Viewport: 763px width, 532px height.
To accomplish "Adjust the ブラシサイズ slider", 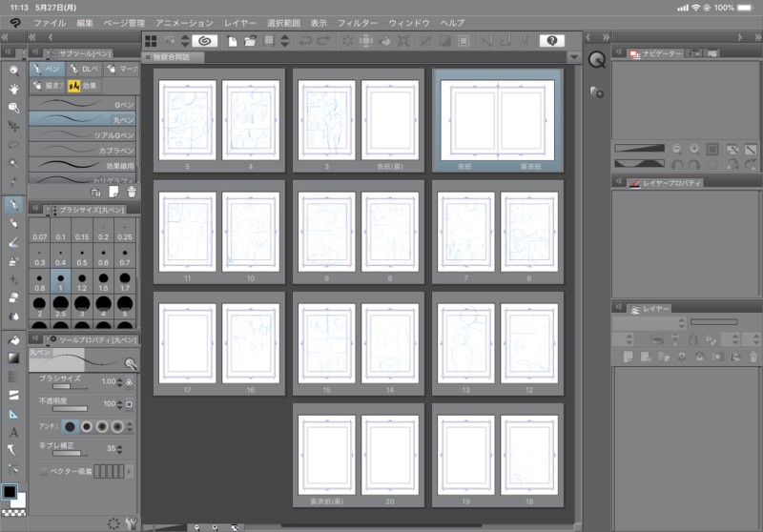I will tap(70, 386).
